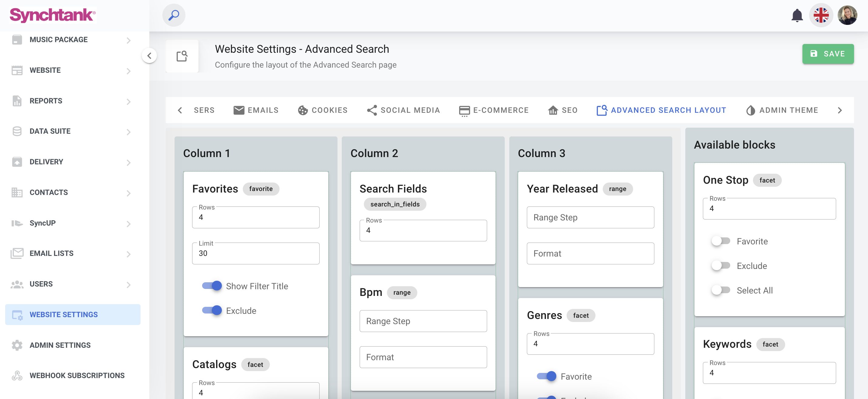Click the SyncUP sidebar icon

click(17, 223)
